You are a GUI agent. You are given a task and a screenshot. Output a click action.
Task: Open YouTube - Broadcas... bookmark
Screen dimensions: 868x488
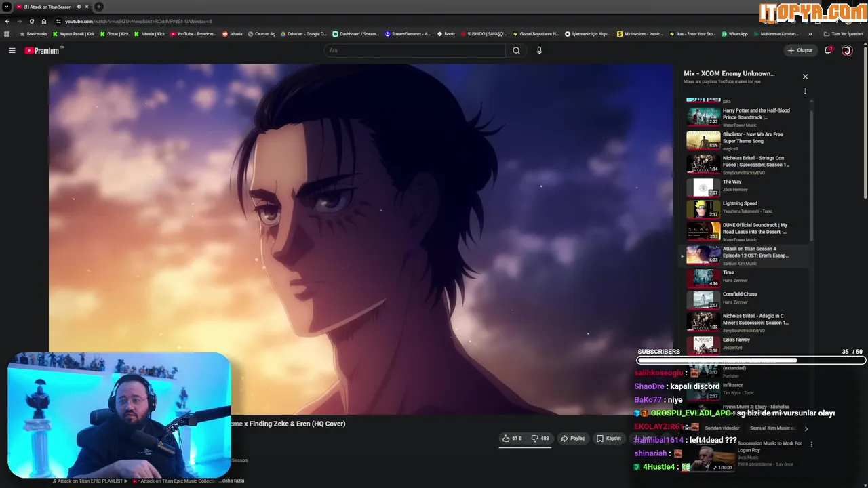pos(193,33)
